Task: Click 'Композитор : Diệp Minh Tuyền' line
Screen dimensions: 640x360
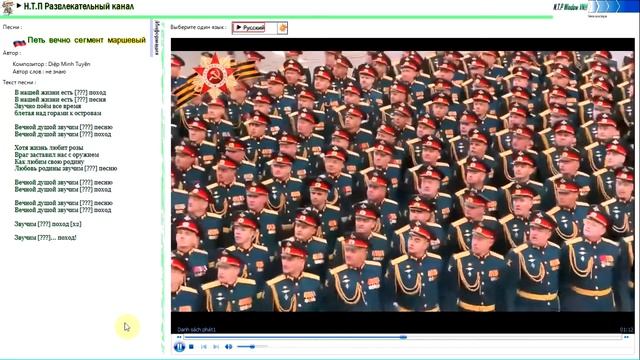Action: pos(51,64)
